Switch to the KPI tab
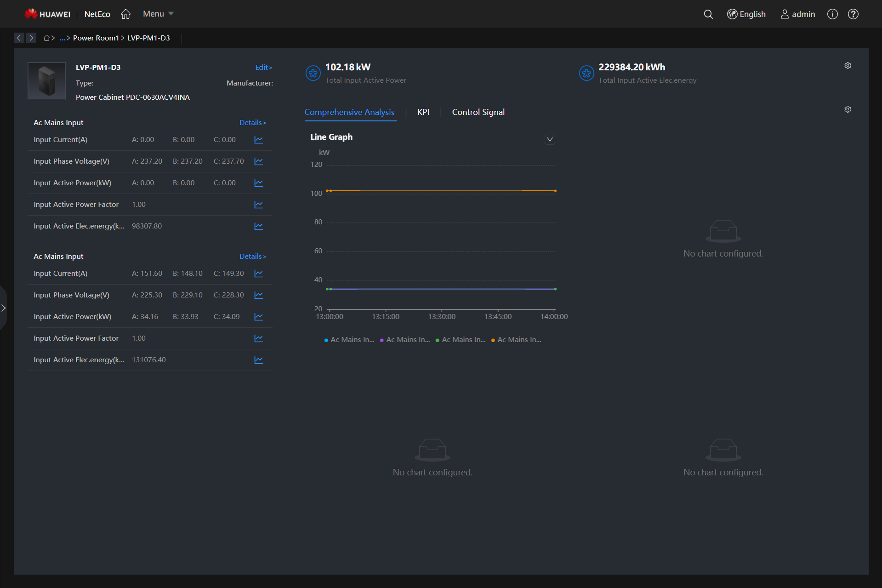 tap(423, 112)
